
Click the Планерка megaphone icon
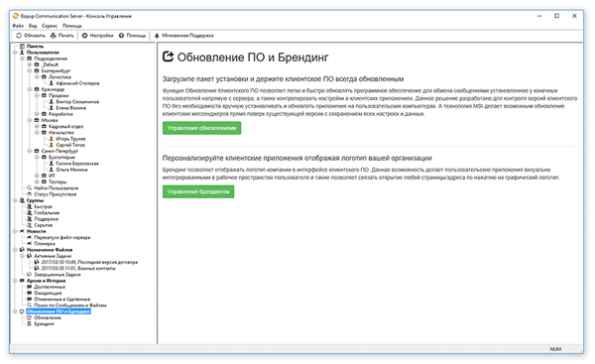(x=29, y=244)
